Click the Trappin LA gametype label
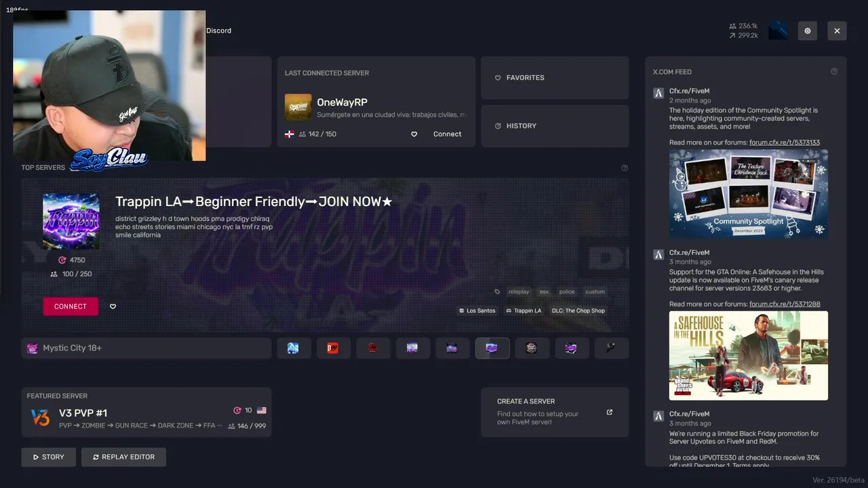 pyautogui.click(x=524, y=310)
